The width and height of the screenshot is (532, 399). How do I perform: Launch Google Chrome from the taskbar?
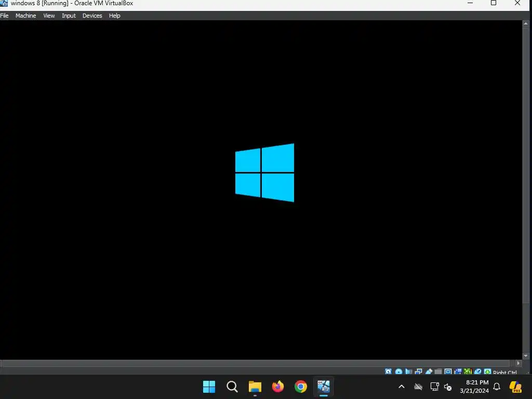tap(301, 387)
